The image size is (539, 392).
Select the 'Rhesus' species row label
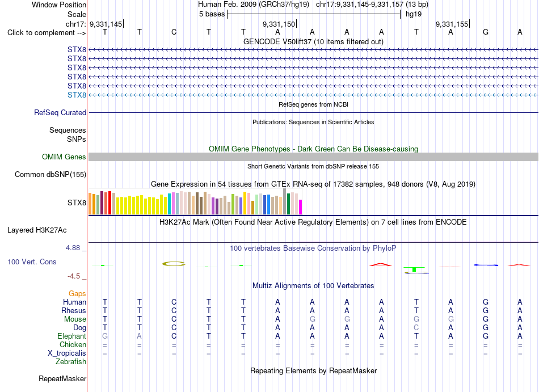(74, 310)
